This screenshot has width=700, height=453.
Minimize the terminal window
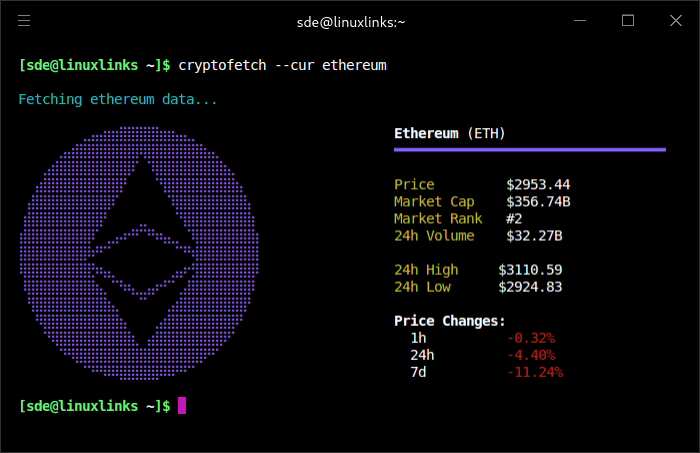click(580, 21)
